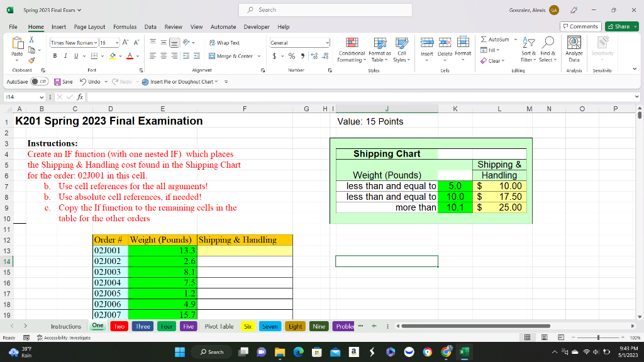Click the Fill button in Editing group
The image size is (644, 362).
pyautogui.click(x=490, y=50)
